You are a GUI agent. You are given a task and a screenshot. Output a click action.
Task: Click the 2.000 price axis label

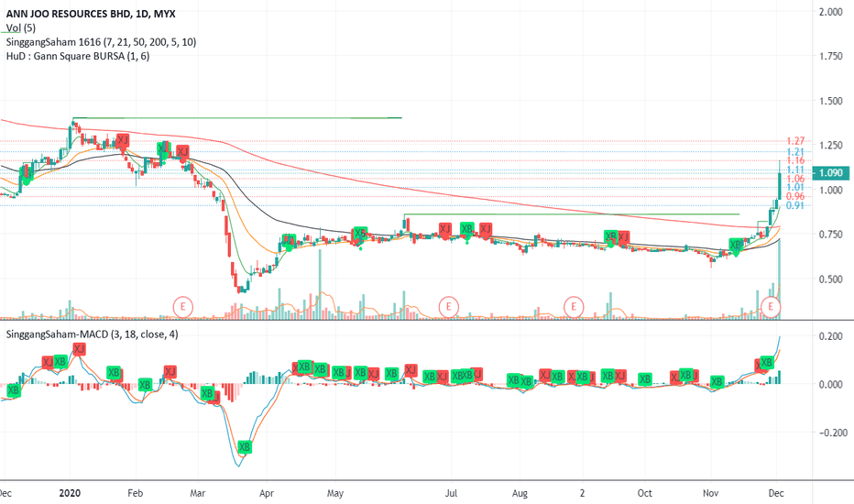tap(831, 12)
